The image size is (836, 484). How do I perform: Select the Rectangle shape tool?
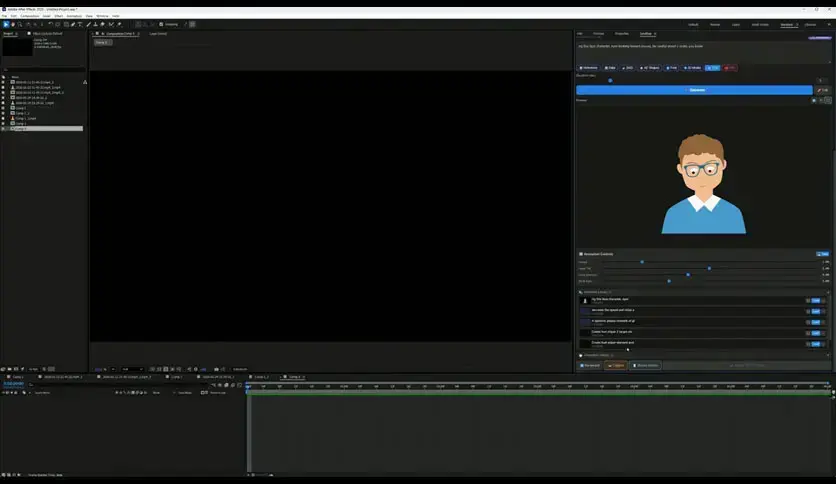66,24
